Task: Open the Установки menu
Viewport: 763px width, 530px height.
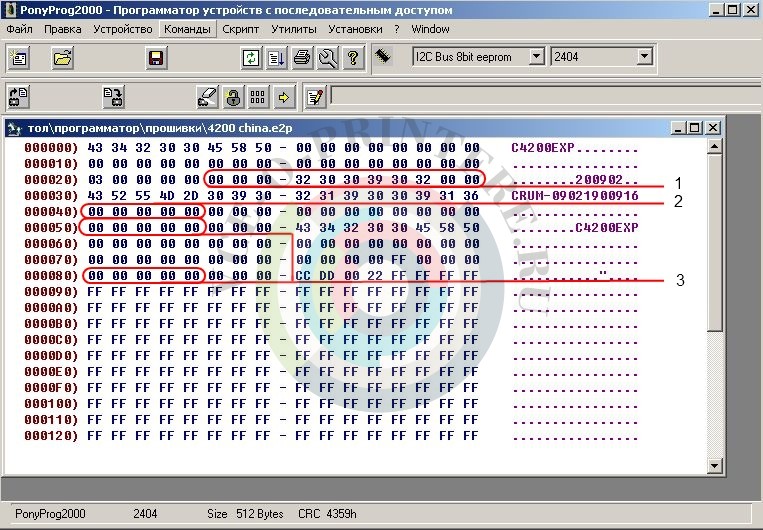Action: point(355,29)
